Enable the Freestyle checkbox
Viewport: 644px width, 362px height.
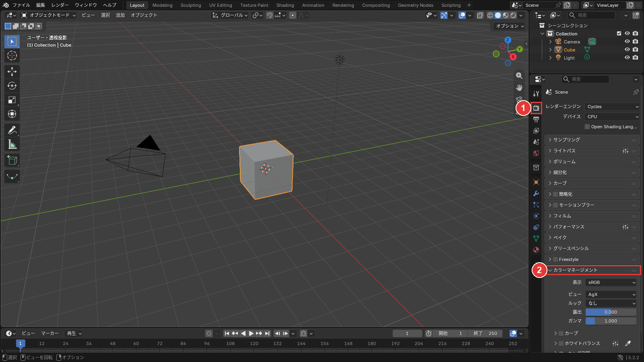click(x=555, y=259)
